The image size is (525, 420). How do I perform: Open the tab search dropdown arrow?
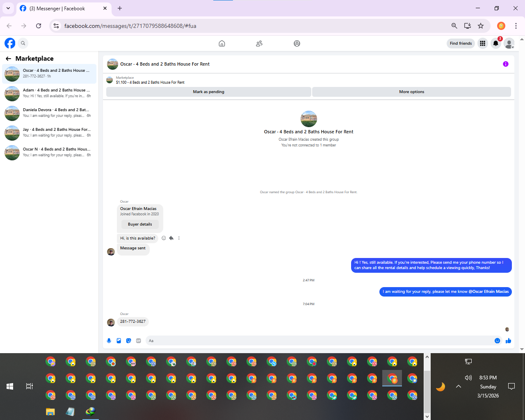(x=8, y=8)
